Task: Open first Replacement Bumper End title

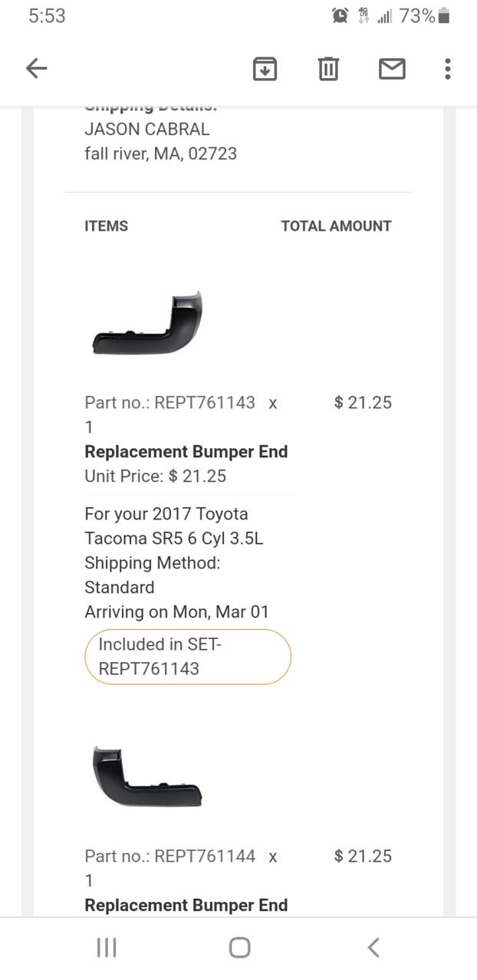Action: (x=186, y=451)
